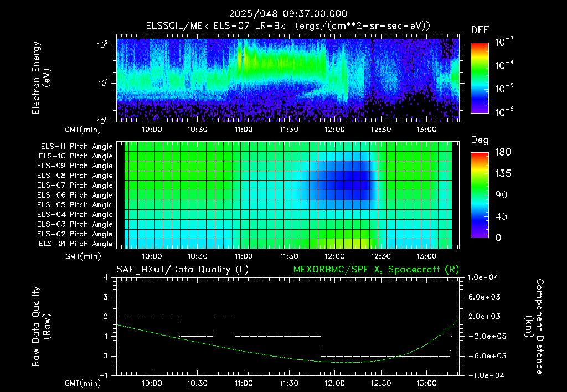567x392 pixels.
Task: Click the 10:00 tick under the data quality panel
Action: tap(152, 383)
